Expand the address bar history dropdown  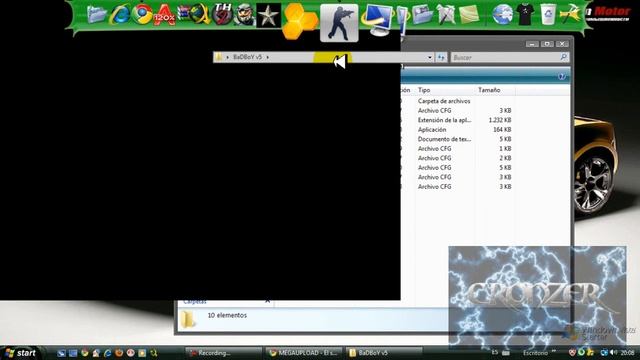tap(429, 57)
